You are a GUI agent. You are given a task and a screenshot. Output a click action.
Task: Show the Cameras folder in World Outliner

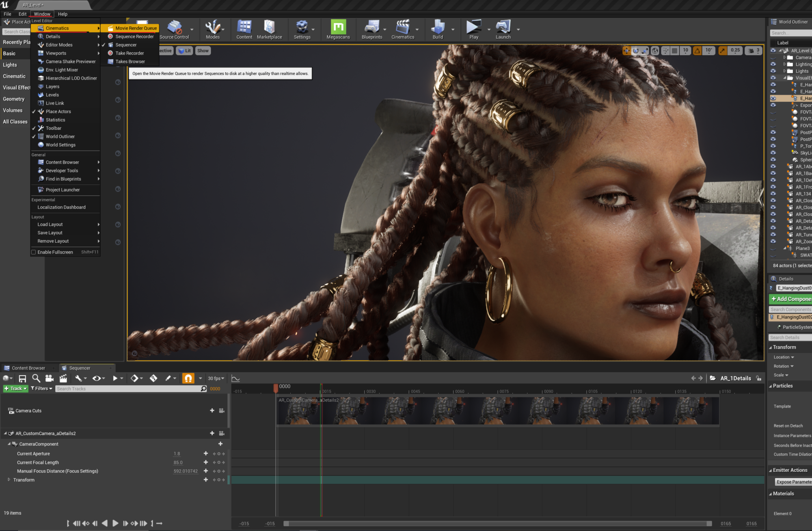773,57
